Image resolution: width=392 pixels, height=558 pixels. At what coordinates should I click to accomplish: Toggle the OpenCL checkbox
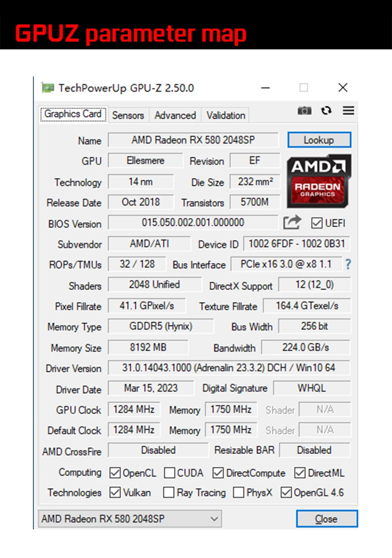pyautogui.click(x=115, y=473)
